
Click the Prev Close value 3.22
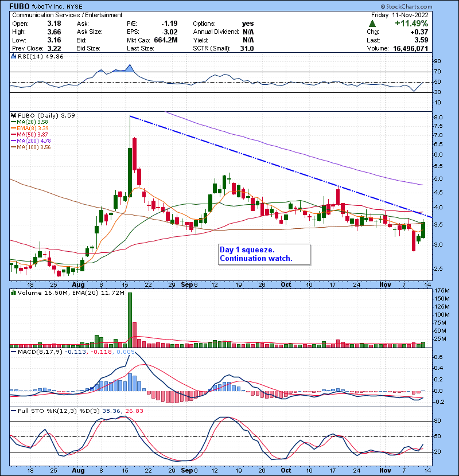point(54,49)
